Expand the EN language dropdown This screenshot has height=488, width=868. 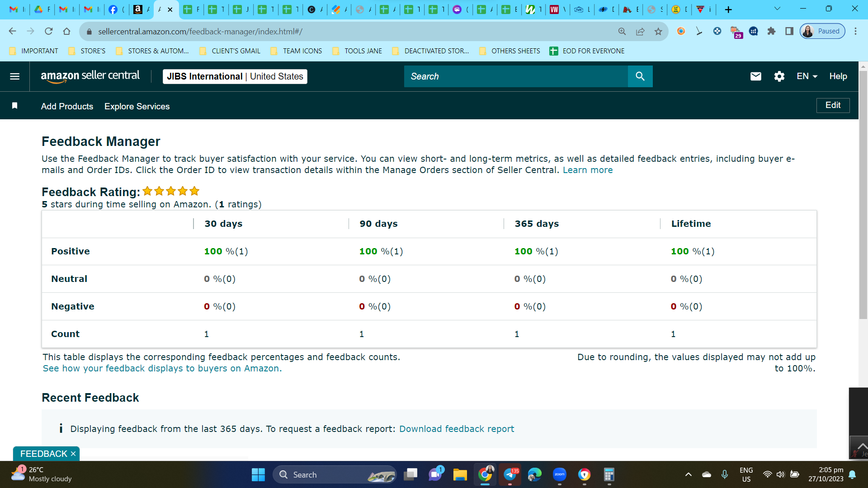(807, 76)
